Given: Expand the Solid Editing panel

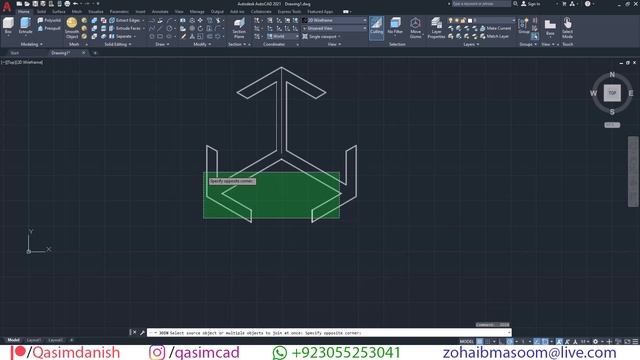Looking at the screenshot, I should click(x=118, y=44).
